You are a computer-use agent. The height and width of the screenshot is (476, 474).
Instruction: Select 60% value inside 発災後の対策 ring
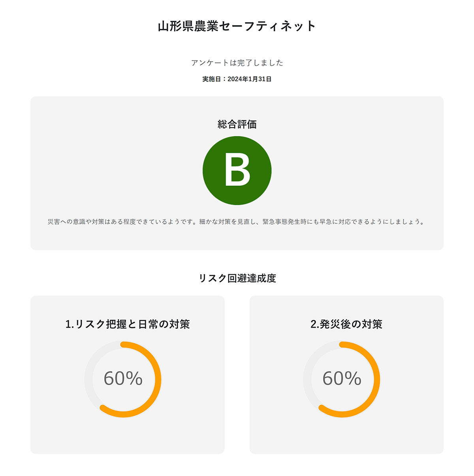(x=342, y=378)
